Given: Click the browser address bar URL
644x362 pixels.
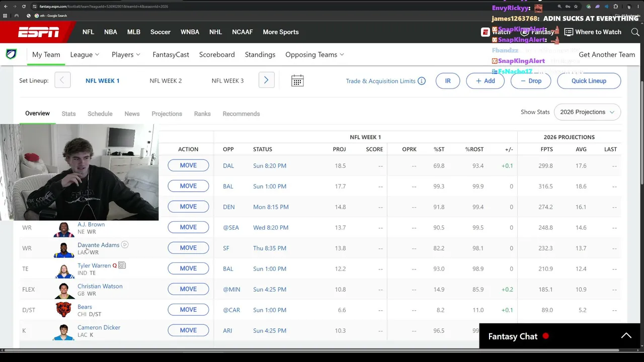Looking at the screenshot, I should [x=104, y=7].
